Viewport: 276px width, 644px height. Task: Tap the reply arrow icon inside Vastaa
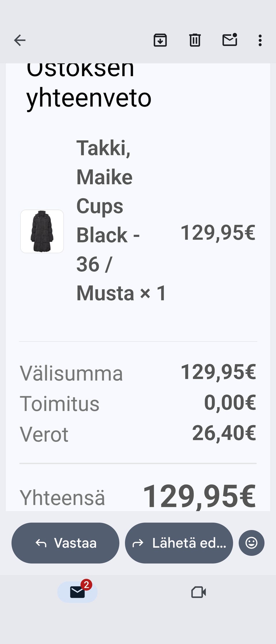point(41,543)
